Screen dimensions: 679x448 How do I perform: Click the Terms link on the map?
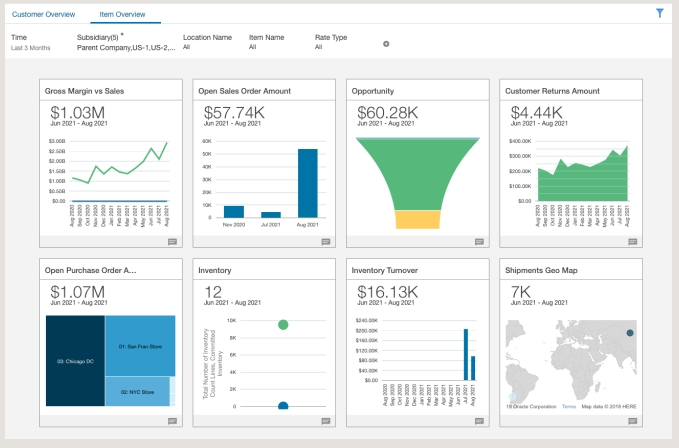(569, 407)
